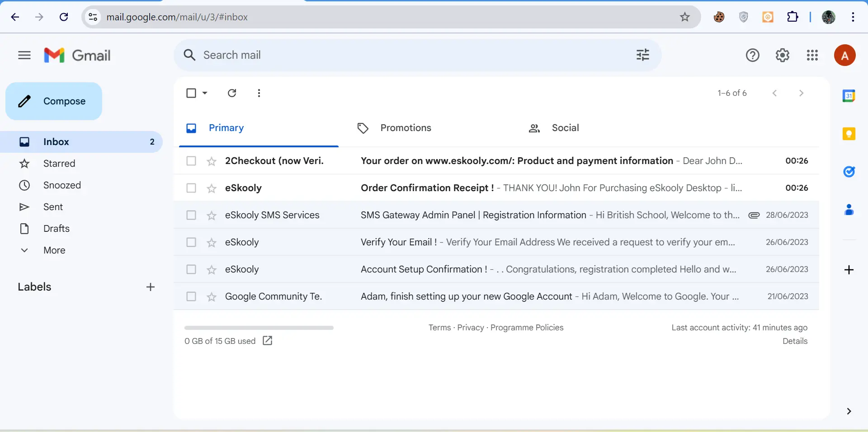
Task: Open Google Calendar side panel
Action: coord(849,96)
